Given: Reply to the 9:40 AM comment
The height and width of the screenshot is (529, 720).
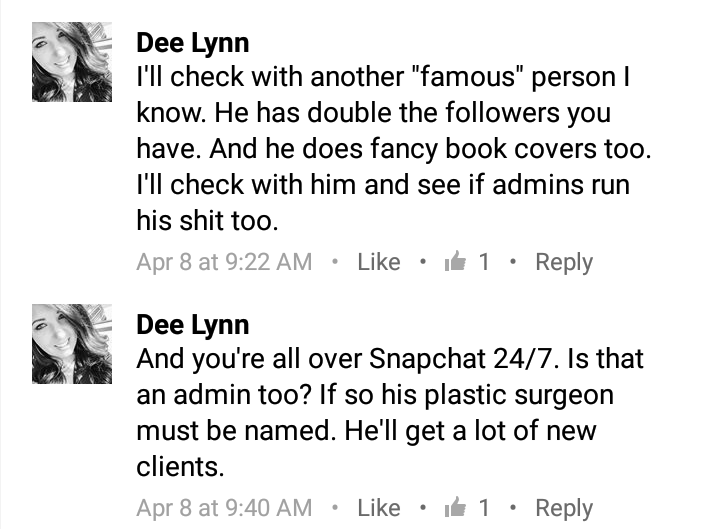Looking at the screenshot, I should (564, 509).
